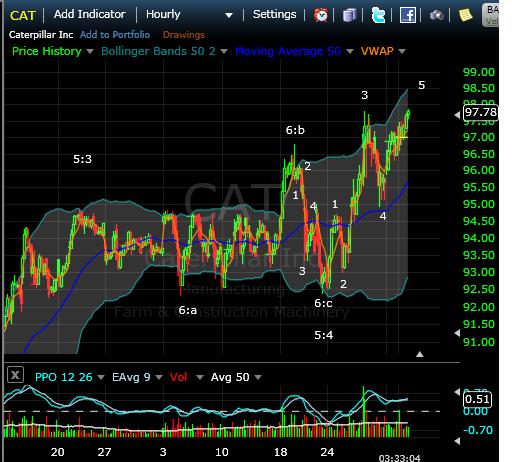The height and width of the screenshot is (462, 512).
Task: Click the left arrow beside the 91.50 price level
Action: point(457,333)
